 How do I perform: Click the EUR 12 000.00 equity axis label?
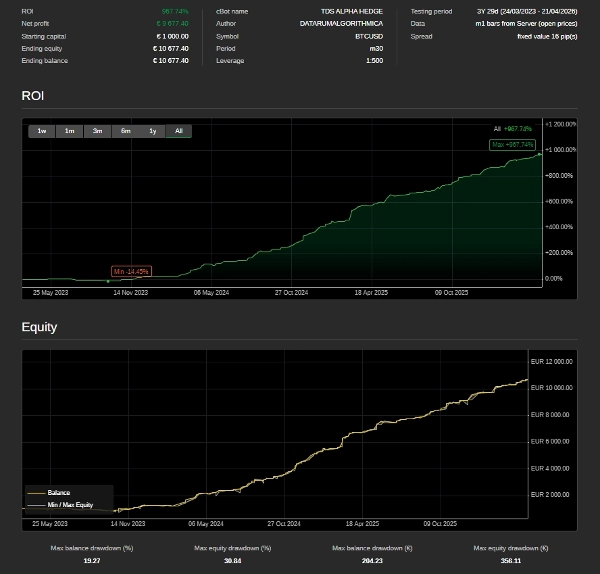tap(552, 362)
